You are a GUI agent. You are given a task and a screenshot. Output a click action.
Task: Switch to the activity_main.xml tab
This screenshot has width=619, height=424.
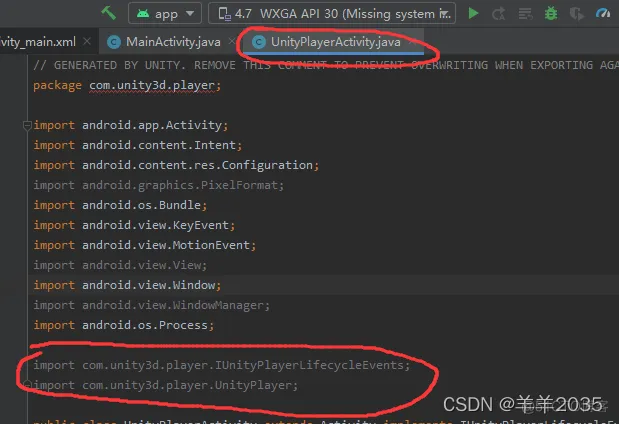(x=38, y=41)
